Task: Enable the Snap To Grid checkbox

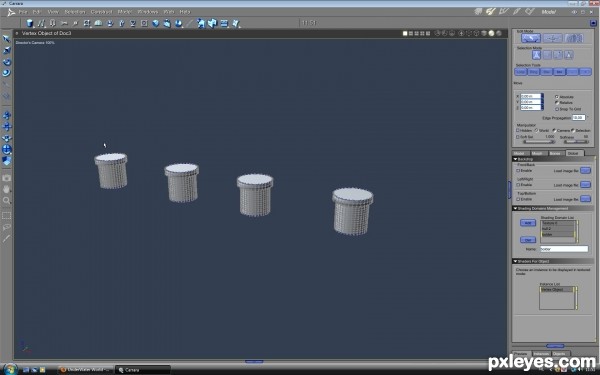Action: pos(557,109)
